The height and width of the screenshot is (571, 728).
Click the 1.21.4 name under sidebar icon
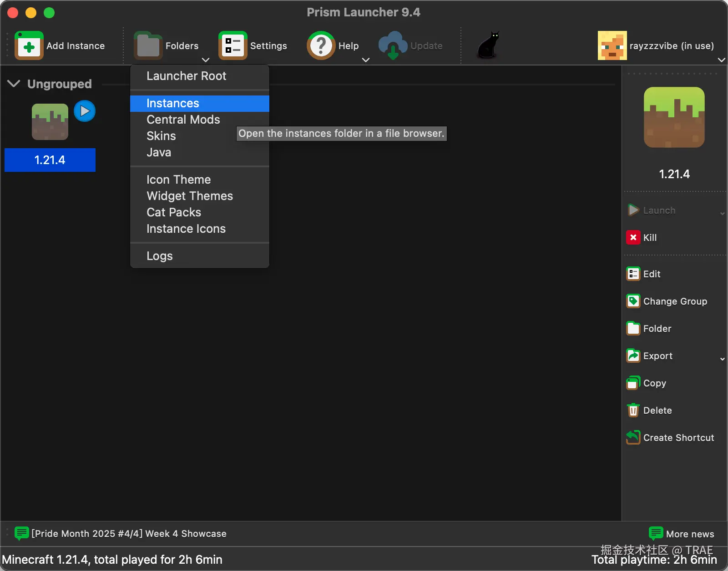coord(674,174)
